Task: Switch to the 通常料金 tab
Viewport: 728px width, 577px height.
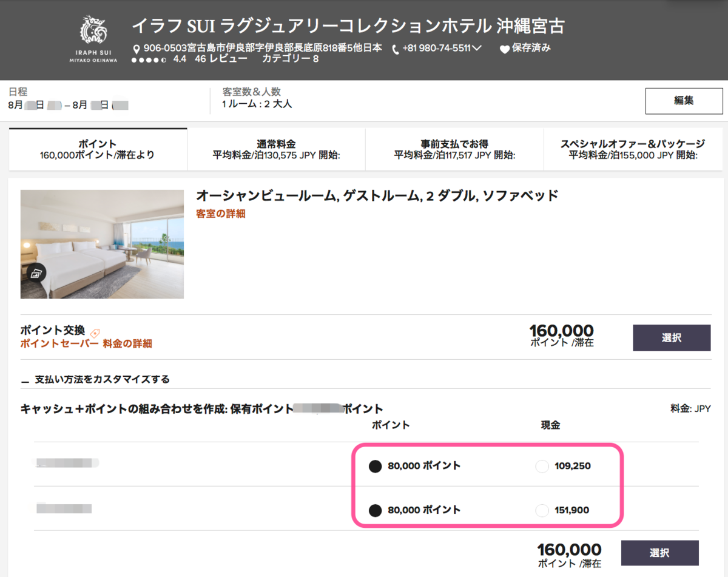Action: 276,149
